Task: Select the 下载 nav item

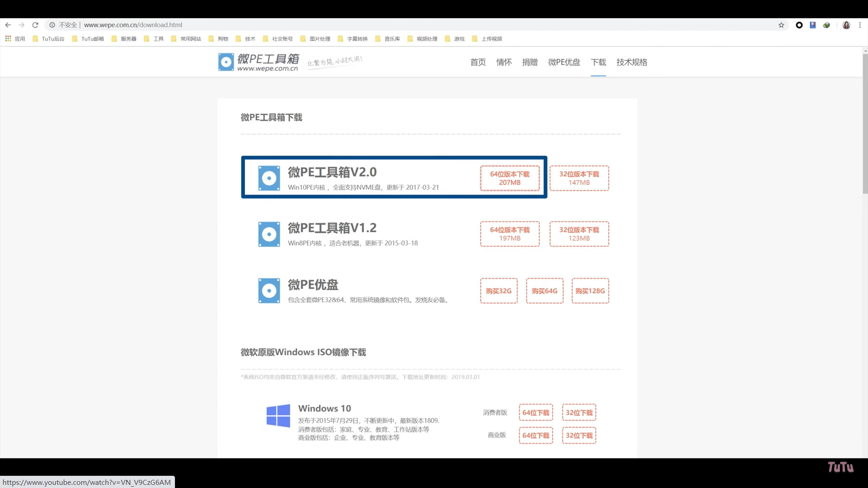Action: pos(598,62)
